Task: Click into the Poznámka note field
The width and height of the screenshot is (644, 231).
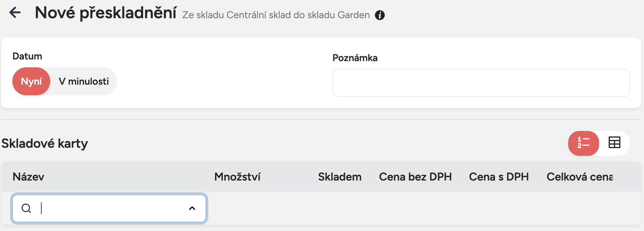Action: [481, 83]
